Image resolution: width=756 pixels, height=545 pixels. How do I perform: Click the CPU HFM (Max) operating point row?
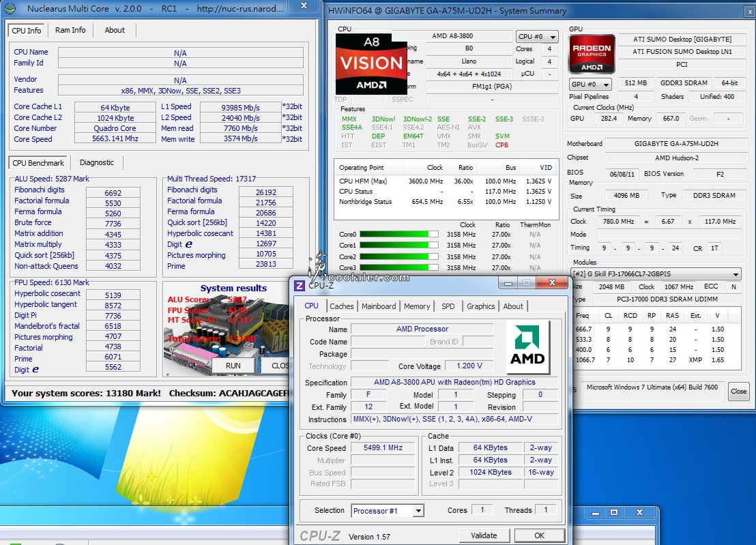[445, 181]
